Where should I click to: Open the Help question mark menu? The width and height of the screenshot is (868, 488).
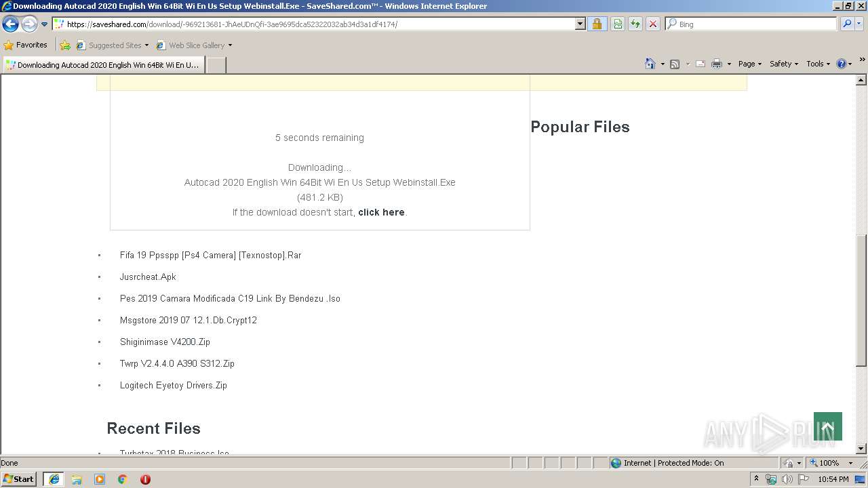[x=844, y=64]
